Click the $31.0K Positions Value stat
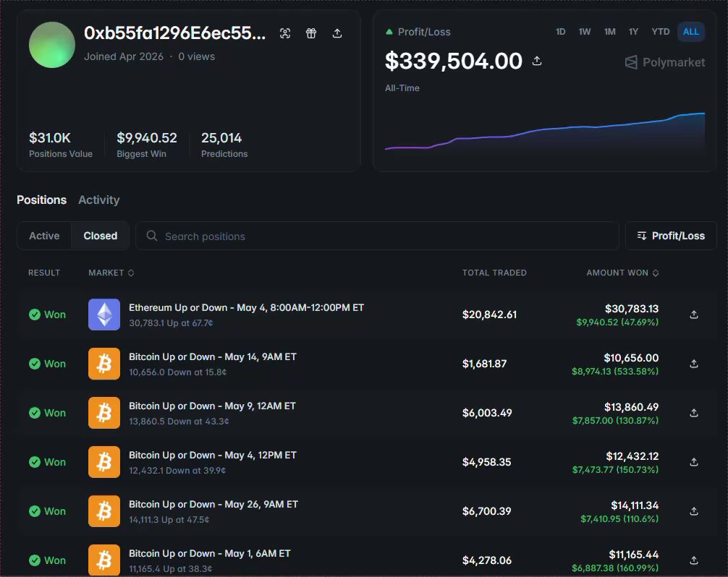728x577 pixels. pyautogui.click(x=60, y=145)
